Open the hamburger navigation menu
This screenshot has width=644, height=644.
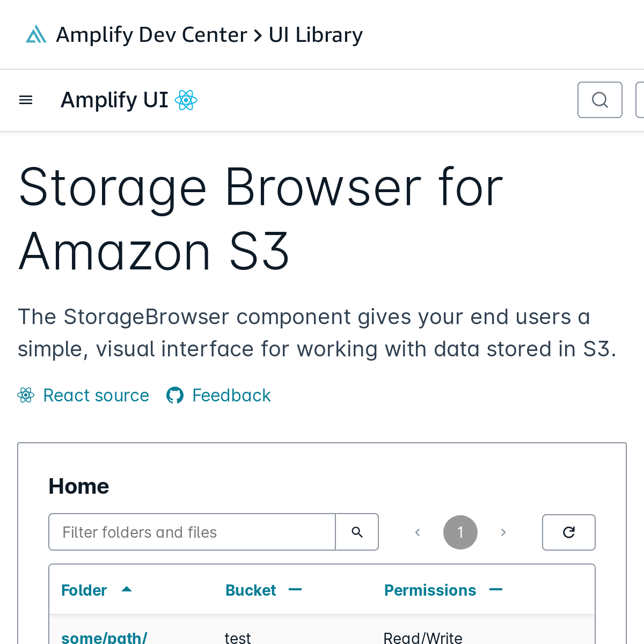(26, 100)
